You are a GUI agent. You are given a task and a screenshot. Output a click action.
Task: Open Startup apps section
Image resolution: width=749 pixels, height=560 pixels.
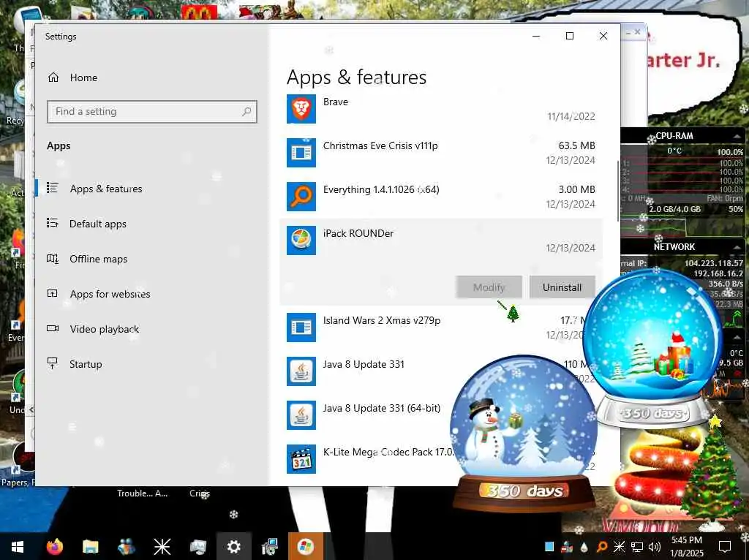pos(86,364)
